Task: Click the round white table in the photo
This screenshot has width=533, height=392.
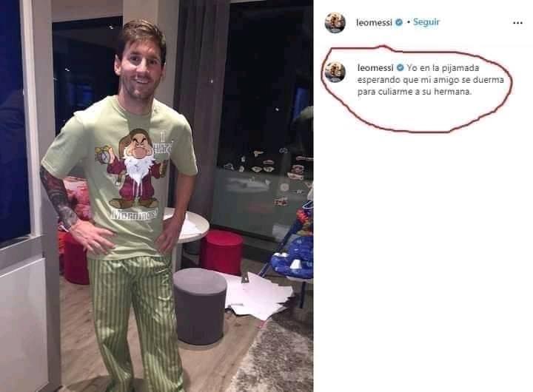Action: point(190,226)
